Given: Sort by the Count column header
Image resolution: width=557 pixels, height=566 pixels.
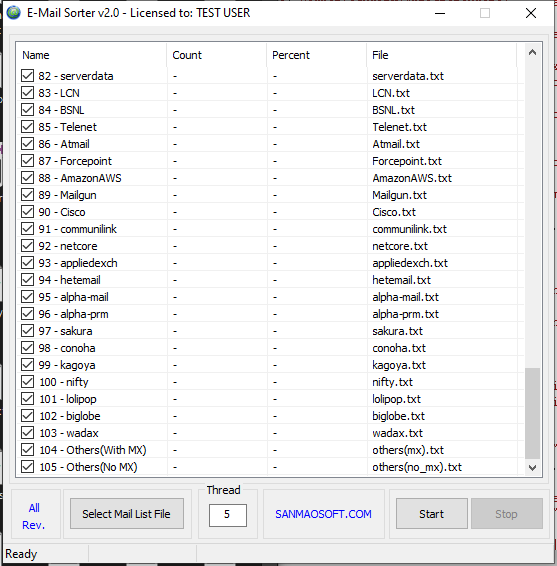Looking at the screenshot, I should click(217, 55).
